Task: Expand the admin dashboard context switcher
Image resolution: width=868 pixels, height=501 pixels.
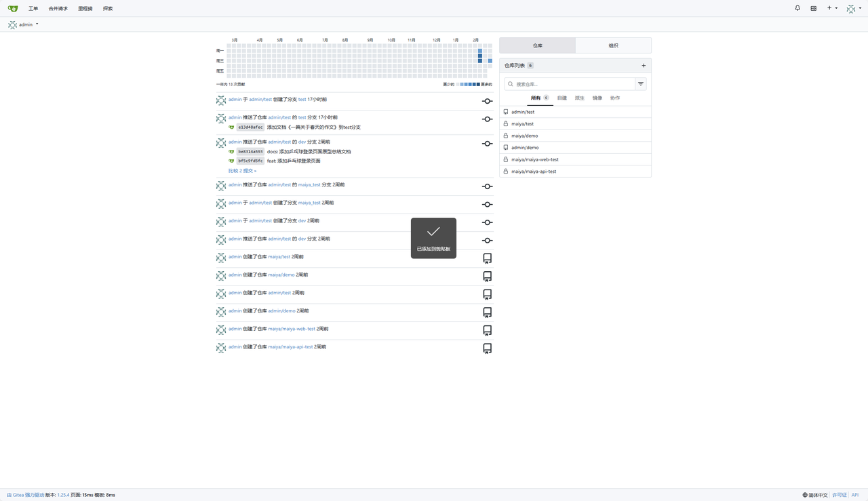Action: 24,24
